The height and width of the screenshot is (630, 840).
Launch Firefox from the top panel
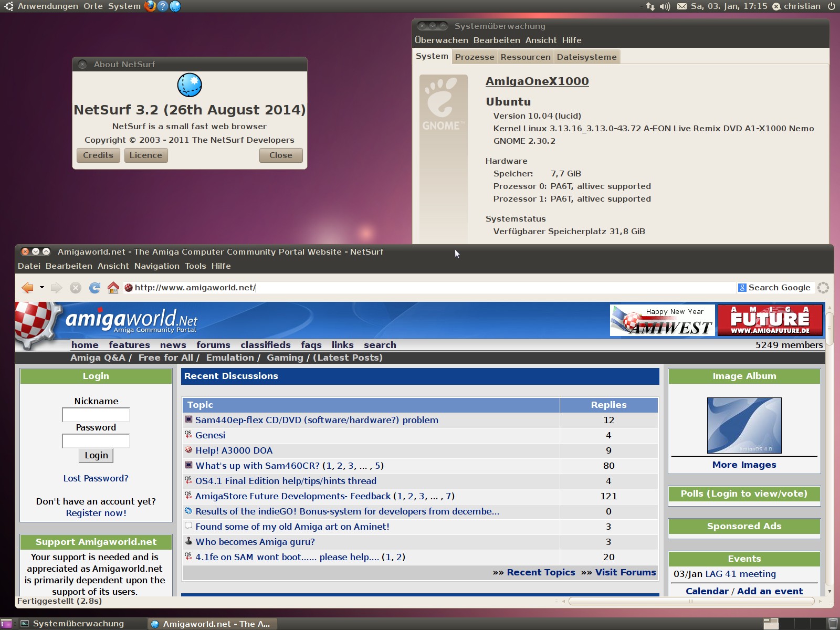point(150,6)
